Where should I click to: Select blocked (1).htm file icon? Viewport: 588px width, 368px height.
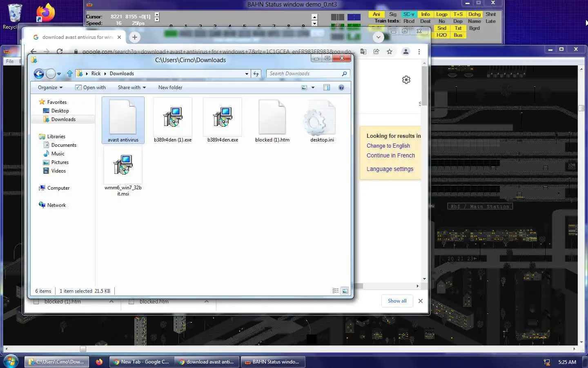point(272,117)
